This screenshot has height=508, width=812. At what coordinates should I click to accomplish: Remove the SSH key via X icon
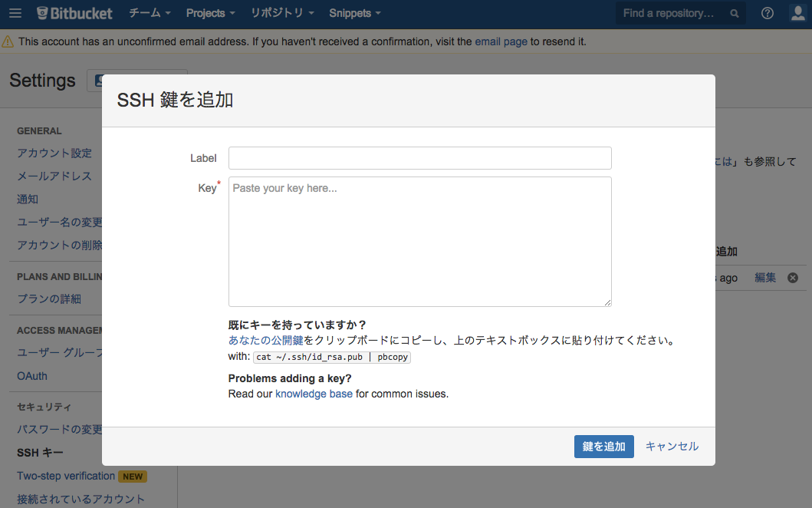pos(792,278)
